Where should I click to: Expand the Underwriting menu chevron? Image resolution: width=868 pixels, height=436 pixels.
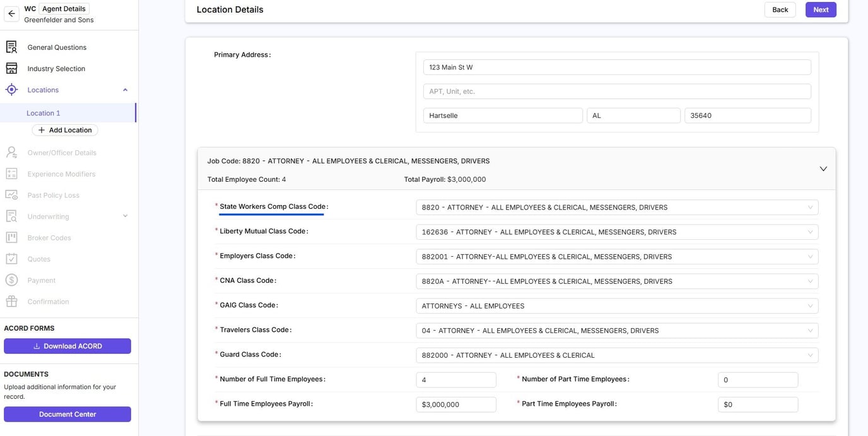[x=125, y=216]
